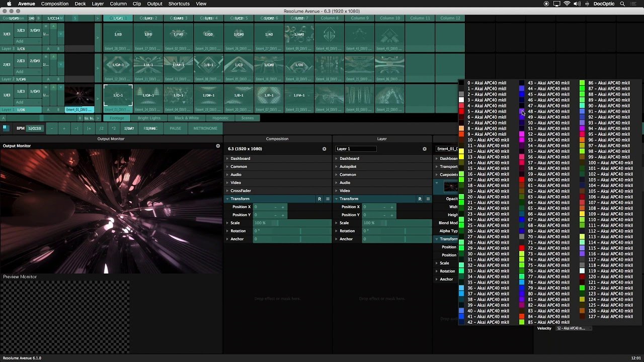
Task: Click the BPM halve tempo /2 button
Action: click(x=101, y=128)
